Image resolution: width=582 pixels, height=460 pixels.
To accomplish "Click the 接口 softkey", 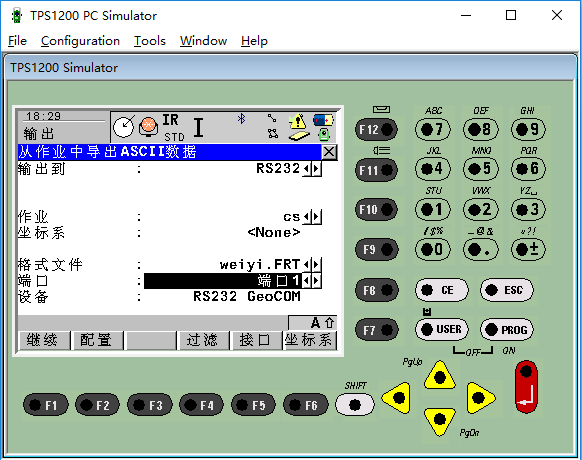I will (x=255, y=340).
